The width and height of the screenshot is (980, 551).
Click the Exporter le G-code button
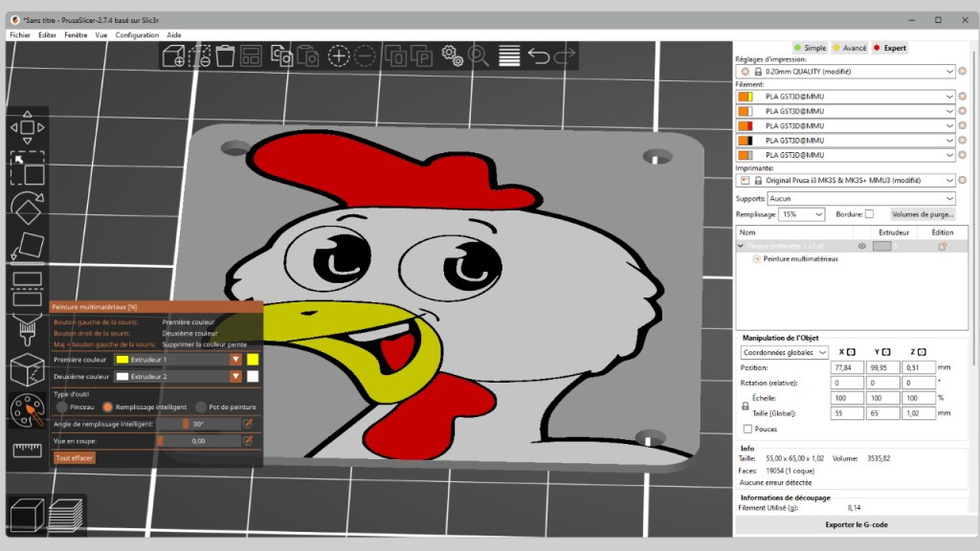855,524
